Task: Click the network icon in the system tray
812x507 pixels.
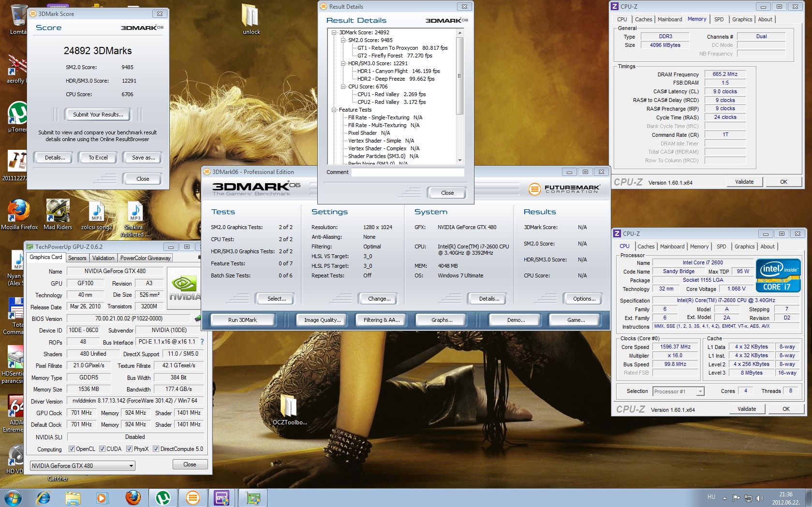Action: pos(748,498)
